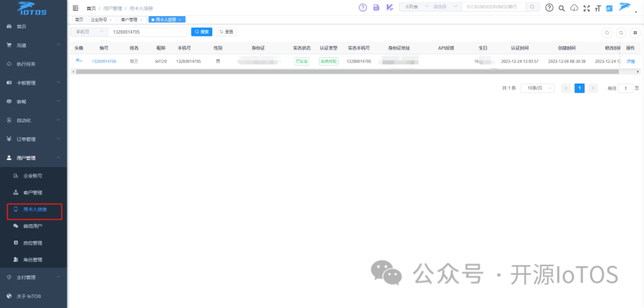Expand the 充值 sidebar menu
644x308 pixels.
pyautogui.click(x=33, y=45)
